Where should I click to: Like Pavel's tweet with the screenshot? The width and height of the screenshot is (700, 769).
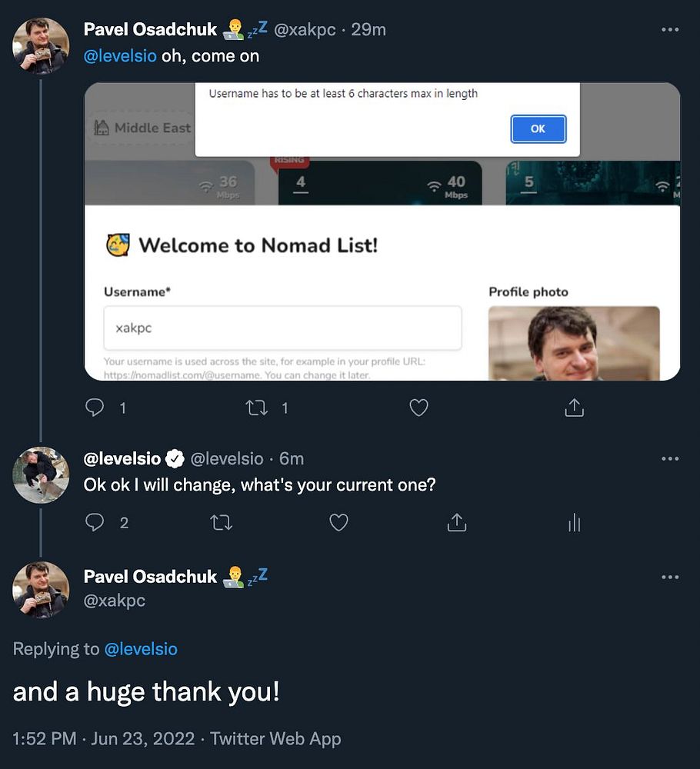pyautogui.click(x=418, y=408)
